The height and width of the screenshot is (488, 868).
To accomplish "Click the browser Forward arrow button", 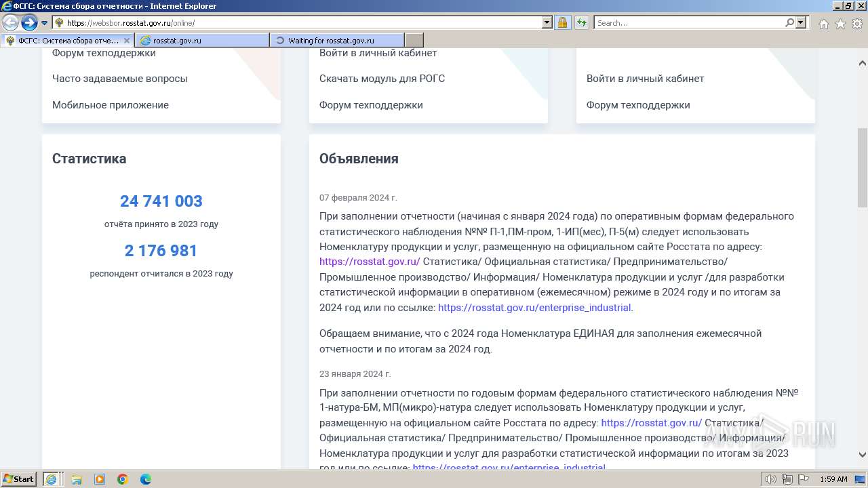I will click(x=28, y=23).
